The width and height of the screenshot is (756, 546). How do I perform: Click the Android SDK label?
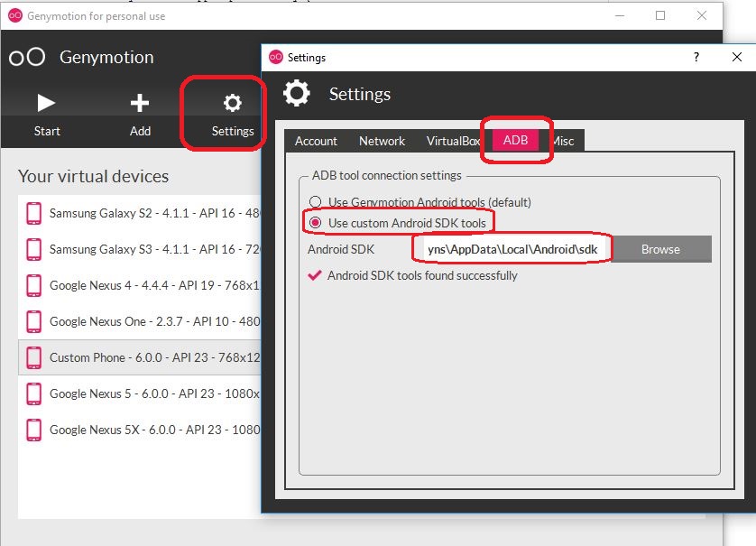pos(341,249)
